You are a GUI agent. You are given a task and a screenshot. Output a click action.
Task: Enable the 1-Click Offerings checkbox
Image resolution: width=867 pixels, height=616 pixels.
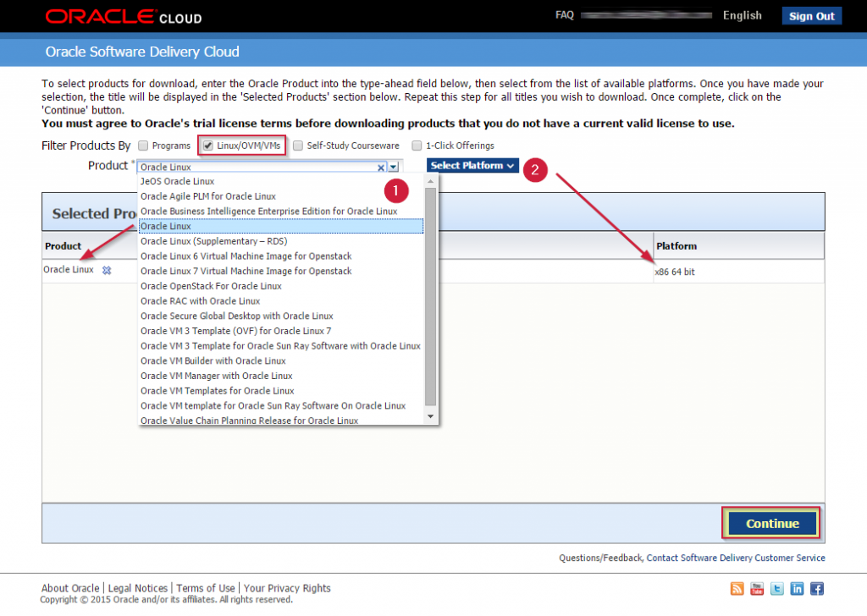(x=416, y=145)
